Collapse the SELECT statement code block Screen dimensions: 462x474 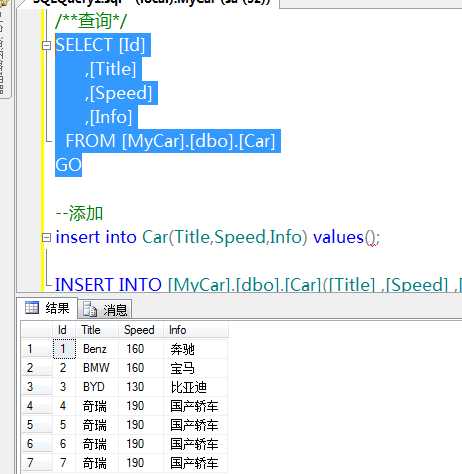click(46, 45)
